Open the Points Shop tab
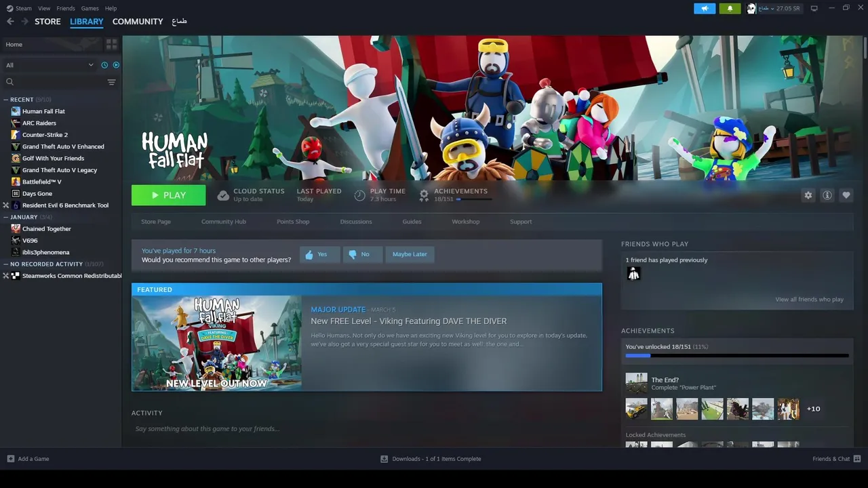This screenshot has height=488, width=868. tap(293, 222)
